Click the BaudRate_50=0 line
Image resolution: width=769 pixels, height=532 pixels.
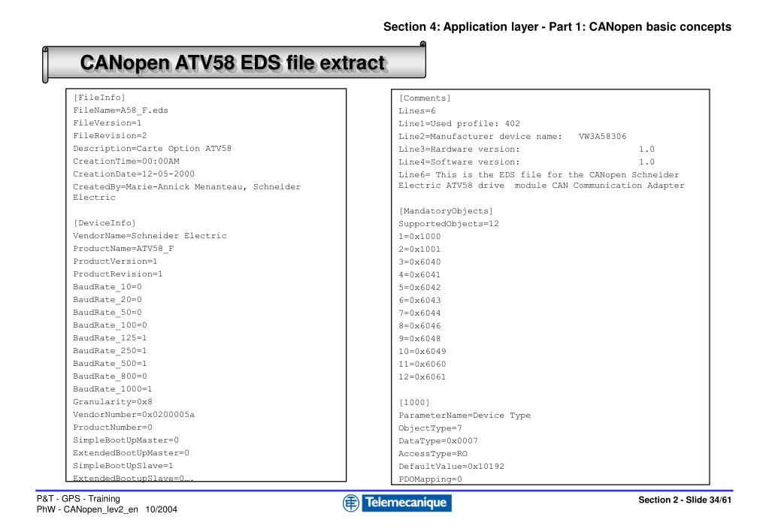[107, 313]
